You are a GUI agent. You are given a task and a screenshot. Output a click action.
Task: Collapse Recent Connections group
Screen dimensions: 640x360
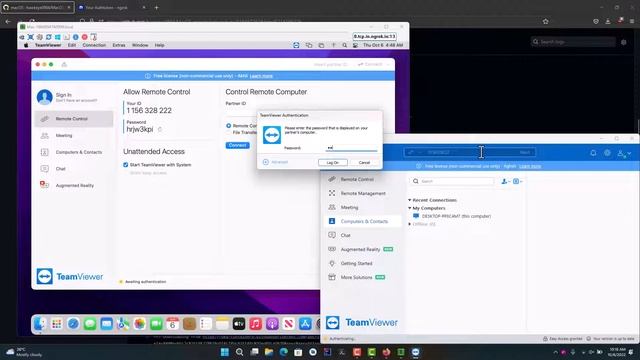tap(409, 200)
